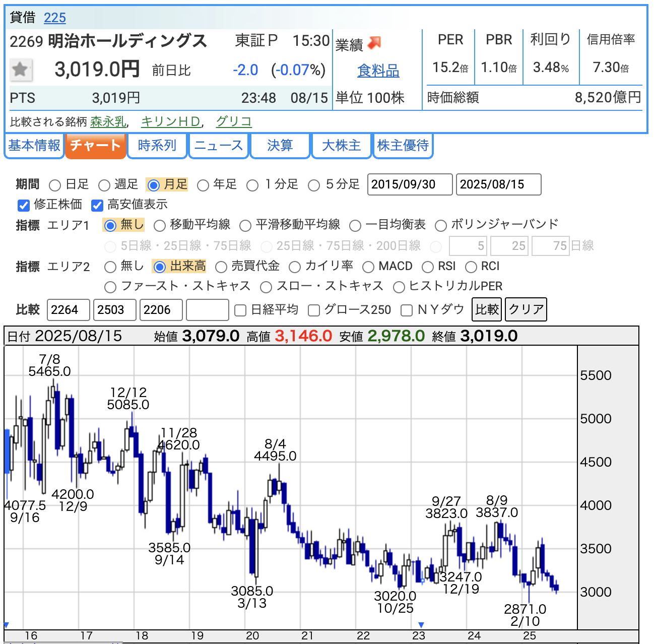Viewport: 654px width, 644px height.
Task: Select the チャート tab
Action: click(x=95, y=146)
